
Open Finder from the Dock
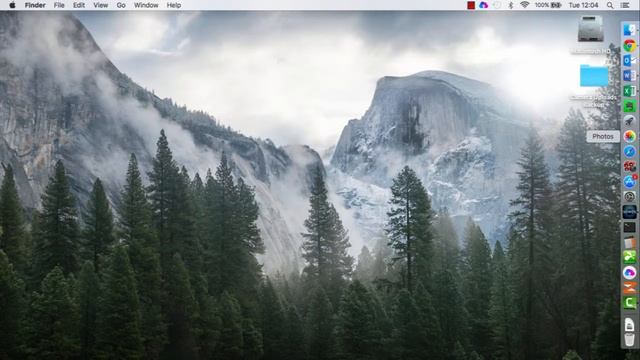coord(629,30)
